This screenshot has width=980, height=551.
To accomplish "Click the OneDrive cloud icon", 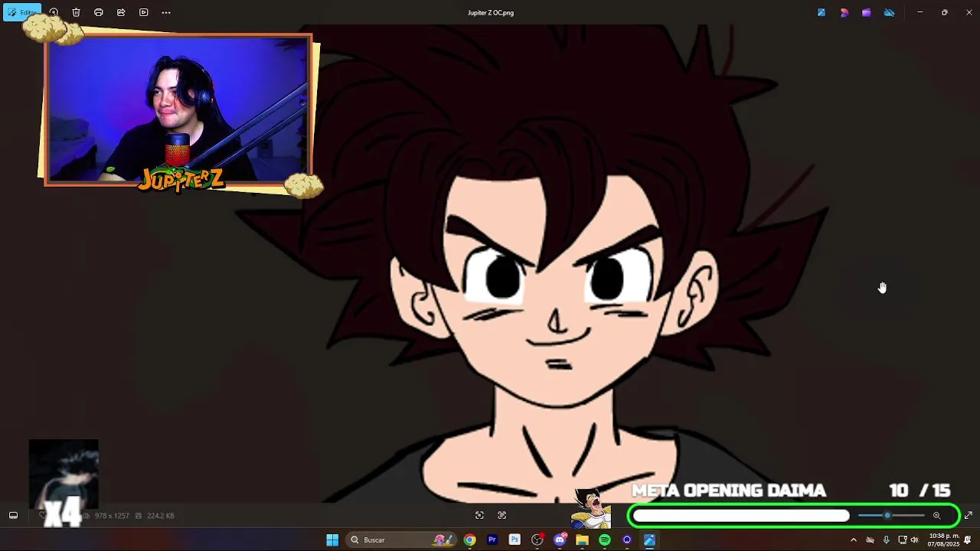I will tap(889, 12).
